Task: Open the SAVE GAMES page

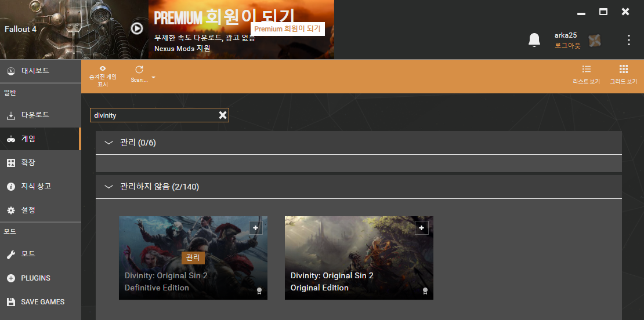Action: point(40,301)
